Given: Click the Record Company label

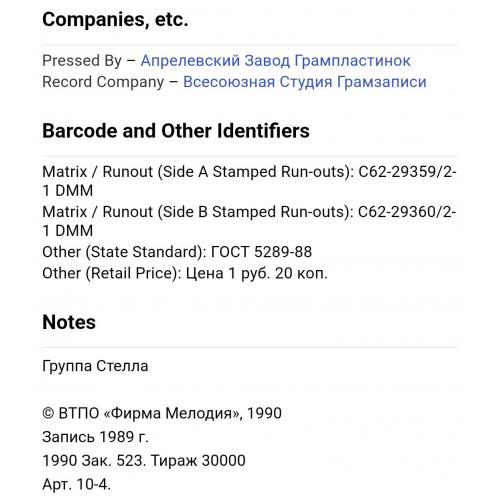Looking at the screenshot, I should click(x=103, y=82).
